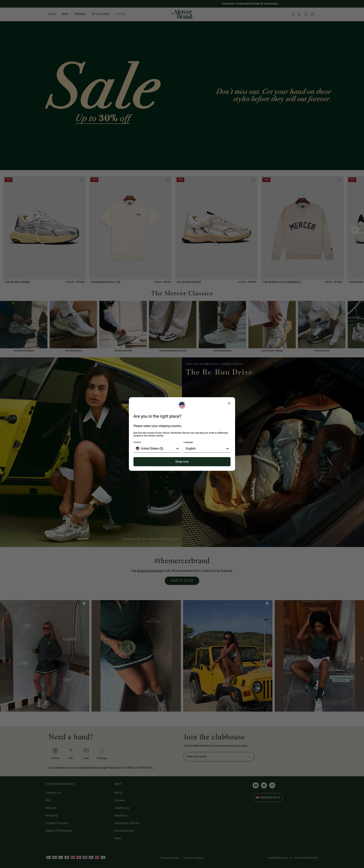The image size is (364, 868).
Task: Open the MEN menu item
Action: pyautogui.click(x=65, y=14)
